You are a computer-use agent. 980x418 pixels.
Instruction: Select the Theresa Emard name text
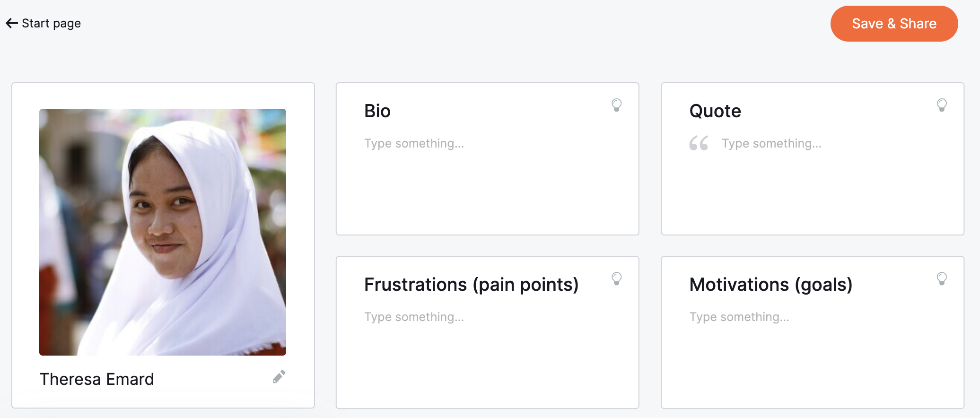coord(97,379)
